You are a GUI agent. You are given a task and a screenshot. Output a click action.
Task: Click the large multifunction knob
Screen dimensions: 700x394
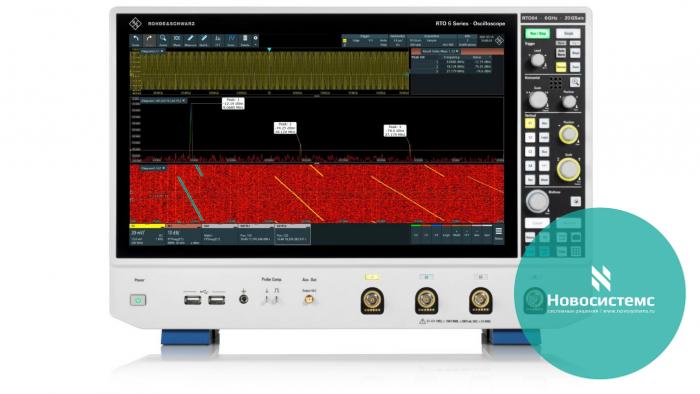(537, 201)
